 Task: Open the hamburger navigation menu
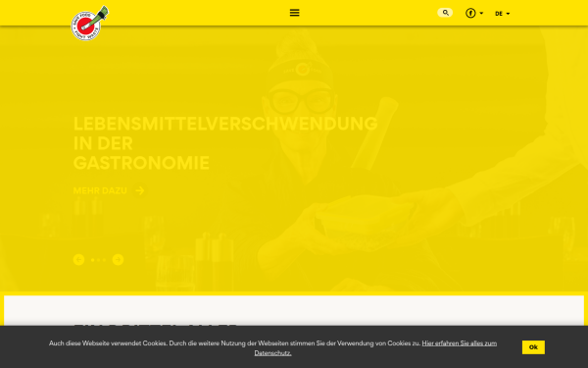point(294,13)
